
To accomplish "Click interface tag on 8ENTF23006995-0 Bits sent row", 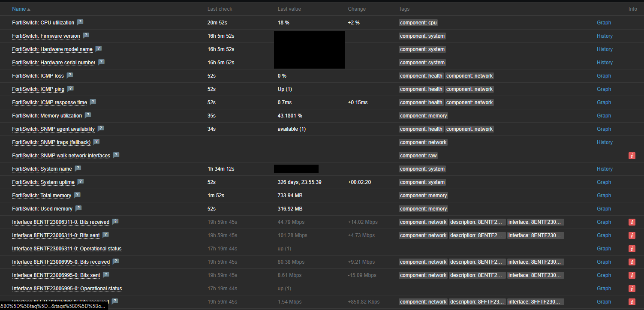I will coord(536,275).
